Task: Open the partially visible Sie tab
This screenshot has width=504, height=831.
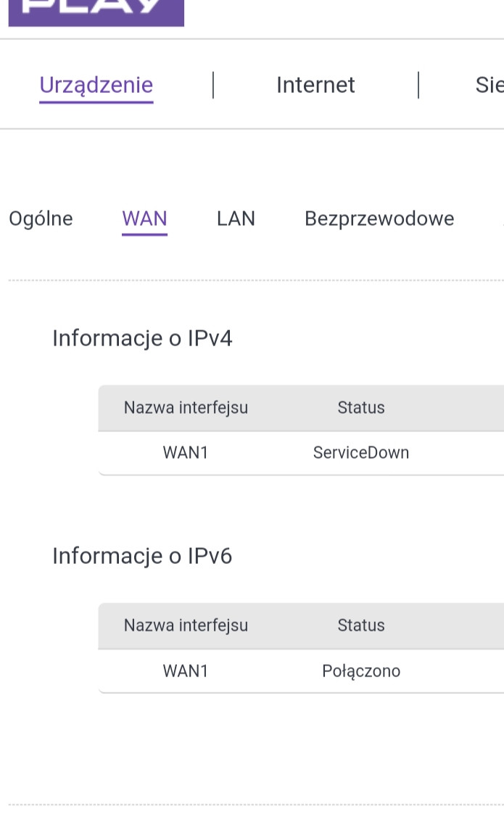Action: click(x=489, y=86)
